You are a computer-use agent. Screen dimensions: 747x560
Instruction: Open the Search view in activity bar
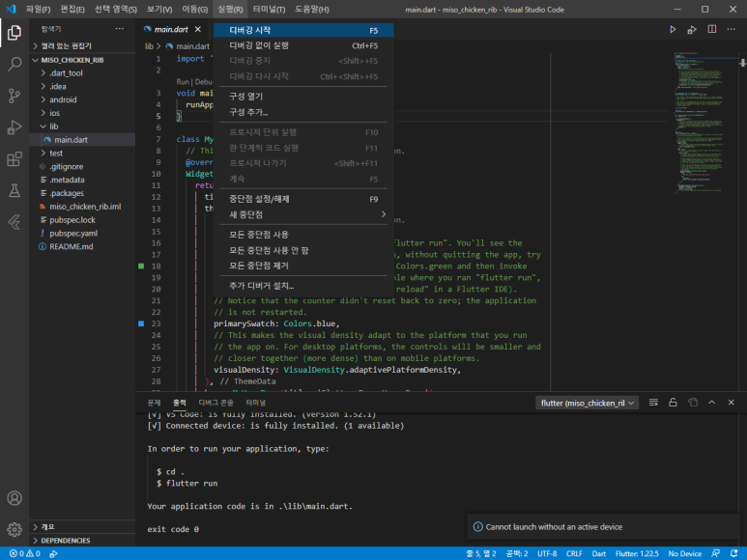tap(14, 64)
